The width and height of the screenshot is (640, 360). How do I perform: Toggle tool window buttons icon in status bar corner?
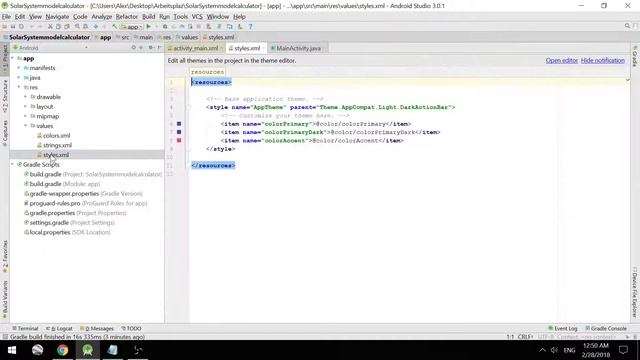coord(5,337)
